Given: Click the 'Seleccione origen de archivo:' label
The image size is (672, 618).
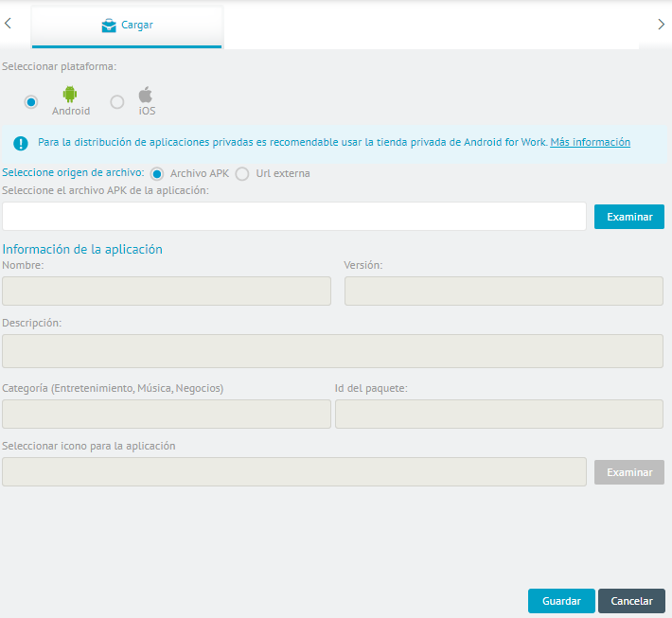Looking at the screenshot, I should click(73, 172).
